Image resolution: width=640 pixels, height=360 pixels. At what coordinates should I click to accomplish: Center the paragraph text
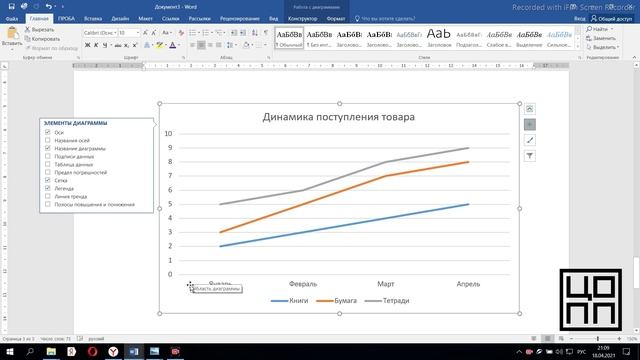[201, 45]
